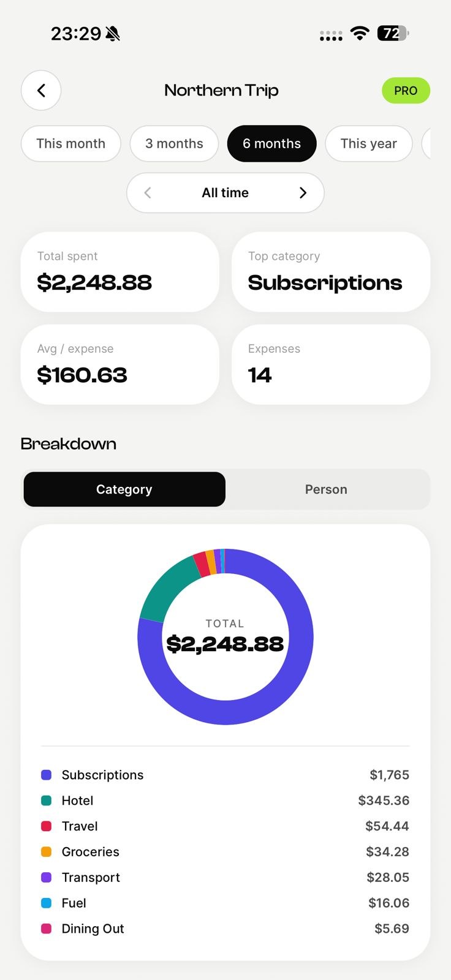Image resolution: width=451 pixels, height=980 pixels.
Task: Select the This month filter
Action: coord(71,143)
